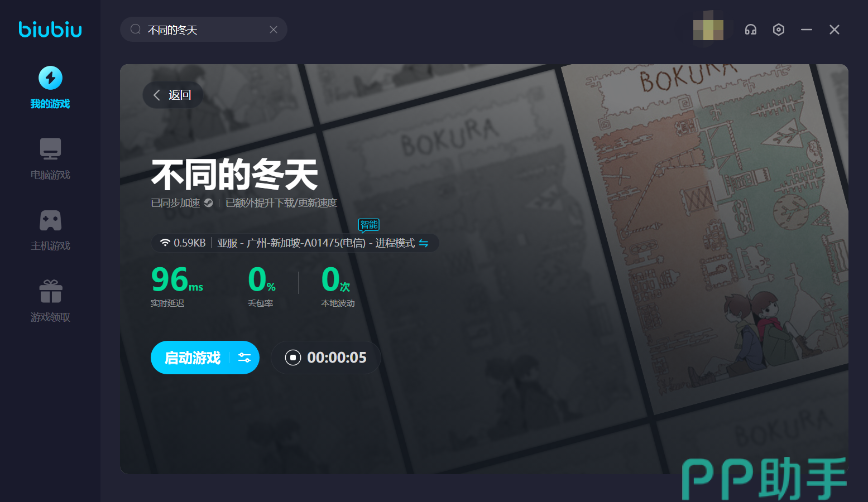Open settings via hexagon gear icon
This screenshot has height=502, width=868.
tap(779, 30)
